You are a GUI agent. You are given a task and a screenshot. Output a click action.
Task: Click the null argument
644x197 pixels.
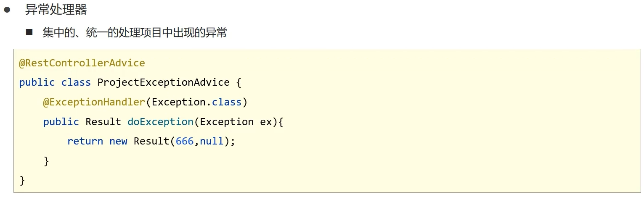[212, 141]
